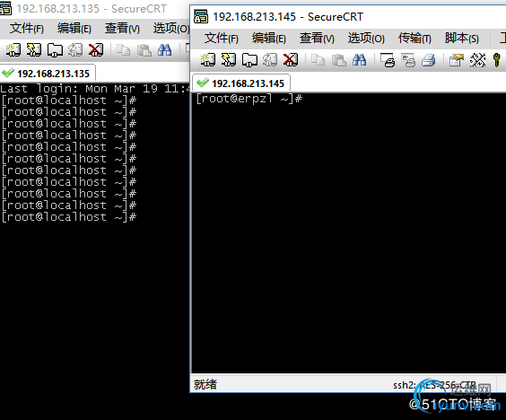This screenshot has width=506, height=420.
Task: Click the title text 192.168.213.145 - SecureCRT
Action: 288,16
